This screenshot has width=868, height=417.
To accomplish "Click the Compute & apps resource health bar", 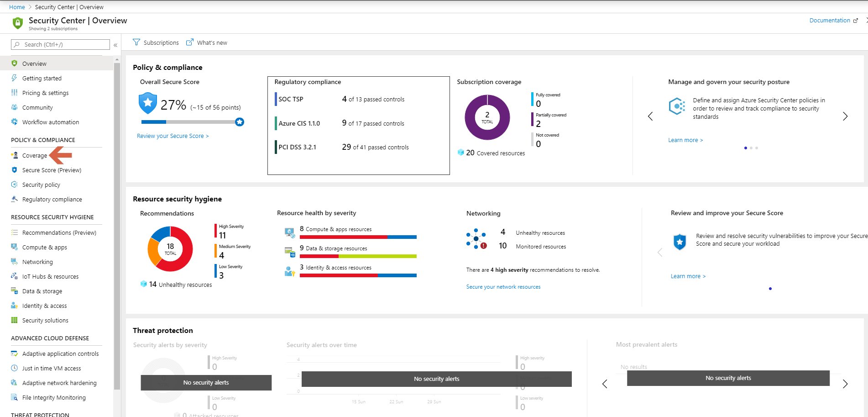I will (358, 237).
